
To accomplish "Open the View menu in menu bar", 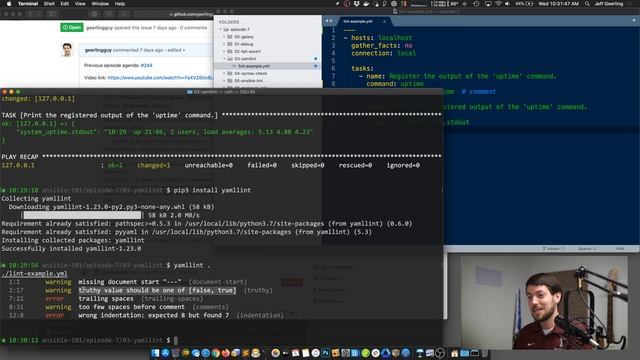I will click(x=80, y=4).
